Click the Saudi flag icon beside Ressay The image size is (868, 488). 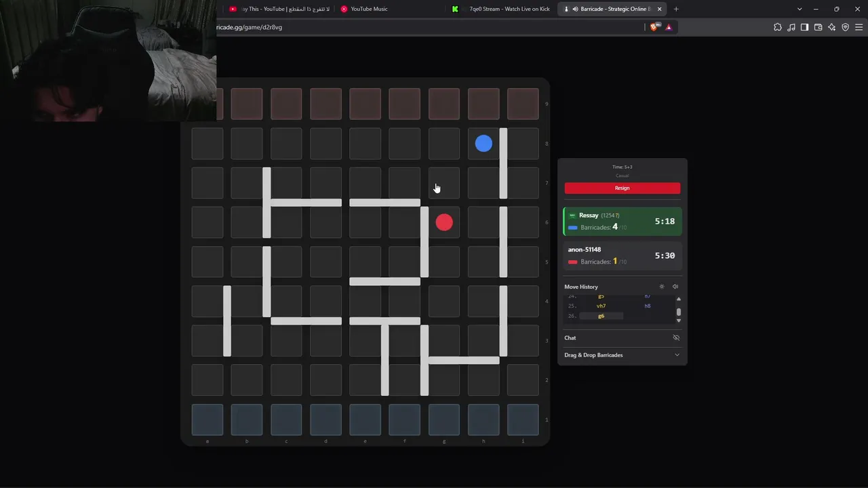coord(572,216)
